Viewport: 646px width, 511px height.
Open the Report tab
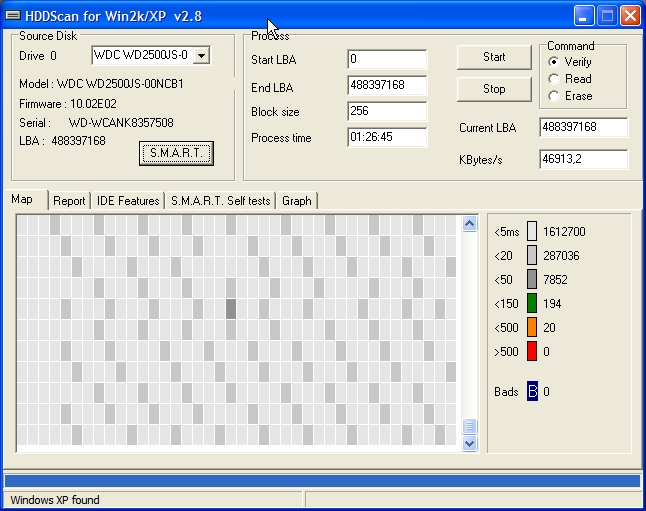pyautogui.click(x=69, y=201)
